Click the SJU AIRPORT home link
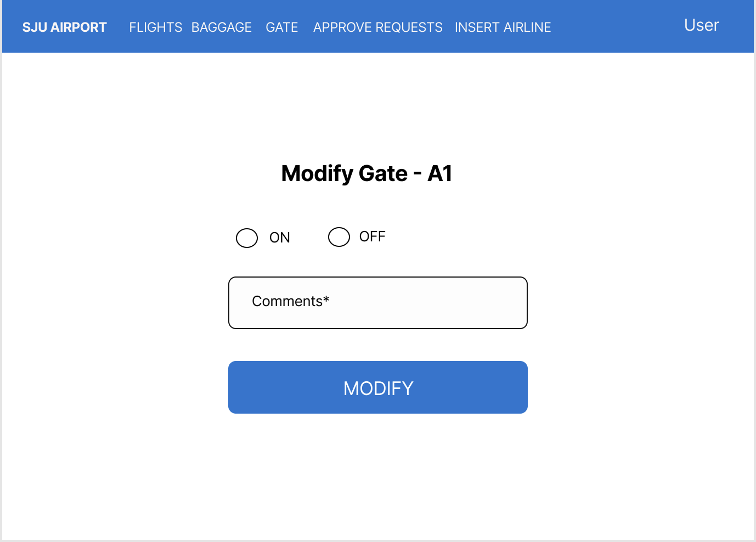Image resolution: width=756 pixels, height=542 pixels. click(64, 26)
